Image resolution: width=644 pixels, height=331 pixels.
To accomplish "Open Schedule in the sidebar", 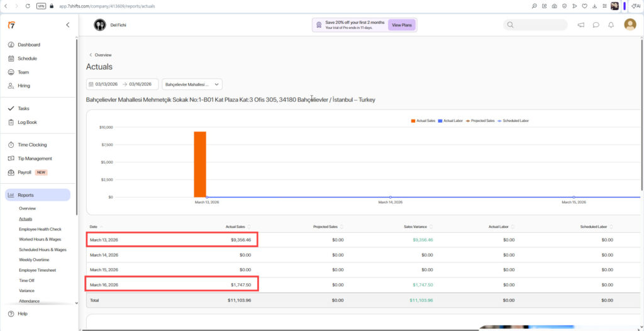I will [27, 59].
